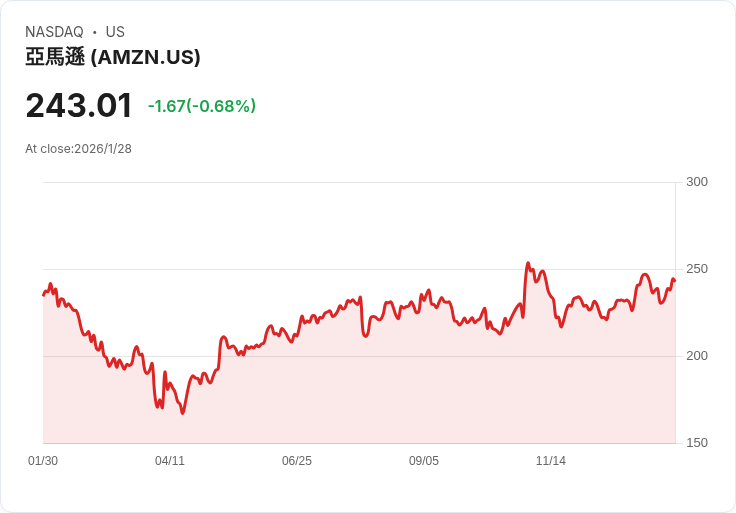Click the 300 y-axis label

[x=697, y=182]
